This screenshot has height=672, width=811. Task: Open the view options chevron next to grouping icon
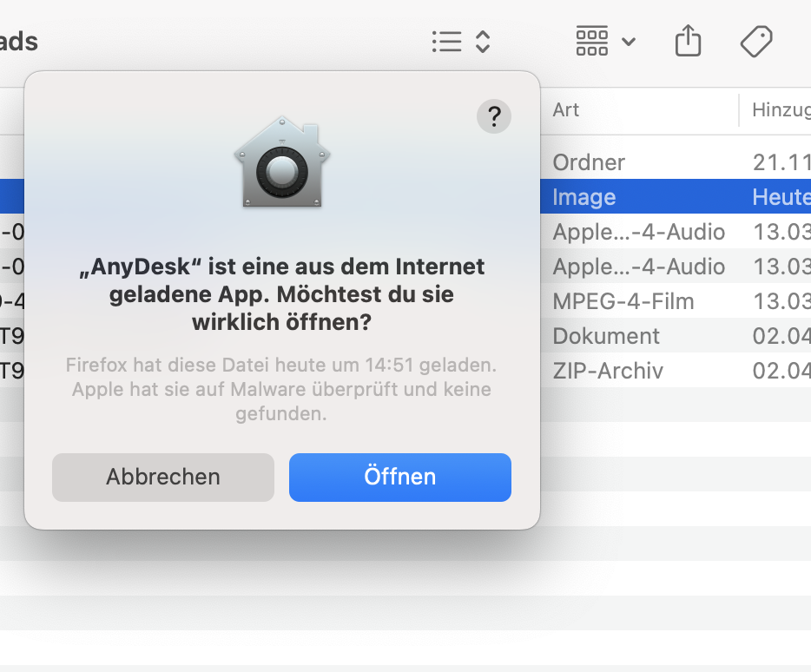(628, 41)
